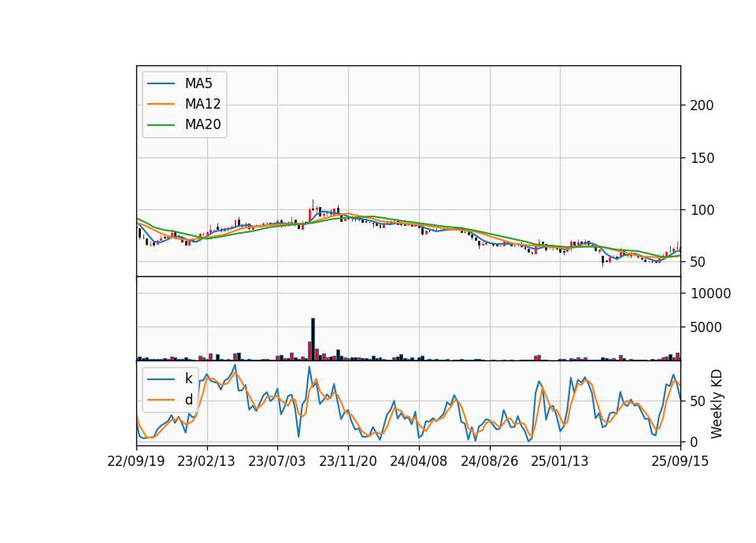The image size is (756, 543).
Task: Click price axis label 200
Action: 702,105
